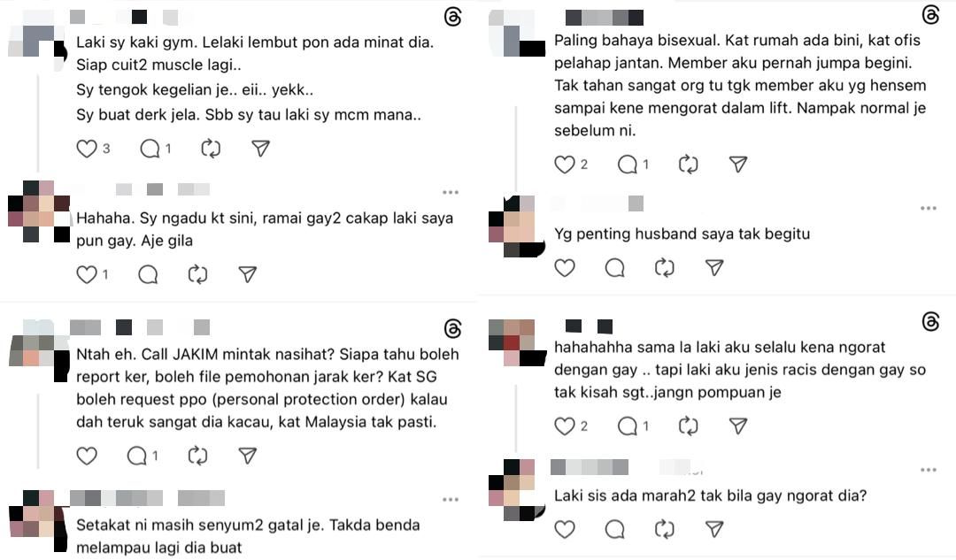Open profile picture of "Ntah eh" poster
This screenshot has width=956, height=560.
(x=39, y=350)
